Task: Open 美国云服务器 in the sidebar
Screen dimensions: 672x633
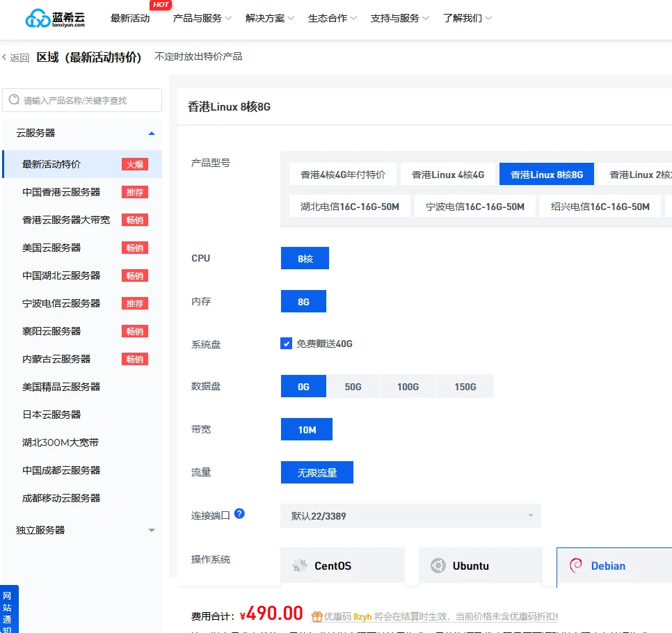Action: 51,248
